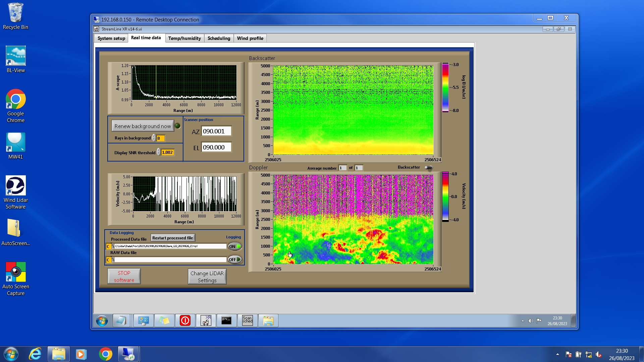Open the Temp/humidity tab
644x362 pixels.
point(184,38)
